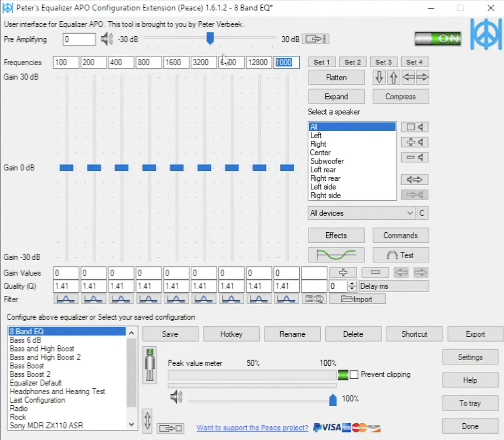Image resolution: width=504 pixels, height=440 pixels.
Task: Click the pre-amplifying speaker mute icon
Action: [x=107, y=39]
